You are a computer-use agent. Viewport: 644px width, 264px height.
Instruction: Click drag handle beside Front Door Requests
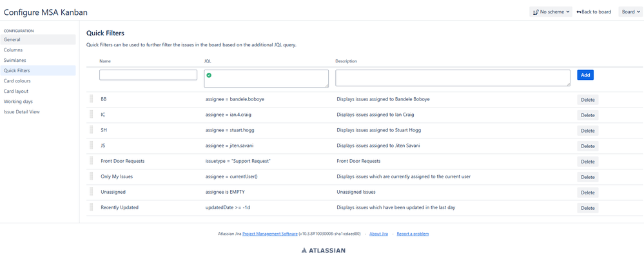click(92, 161)
